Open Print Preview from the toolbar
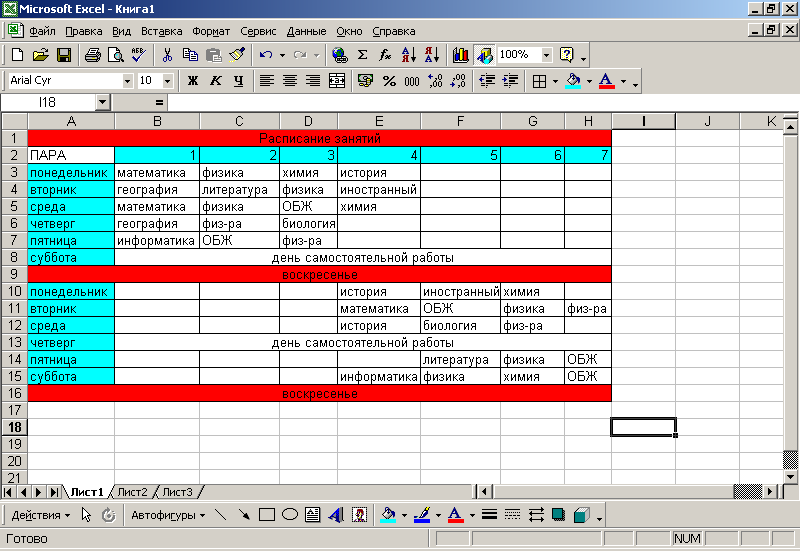Screen dimensions: 800x551 114,55
